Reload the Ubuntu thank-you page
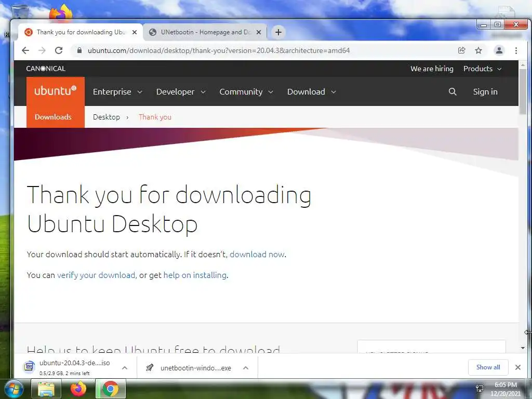This screenshot has width=532, height=399. pos(59,50)
